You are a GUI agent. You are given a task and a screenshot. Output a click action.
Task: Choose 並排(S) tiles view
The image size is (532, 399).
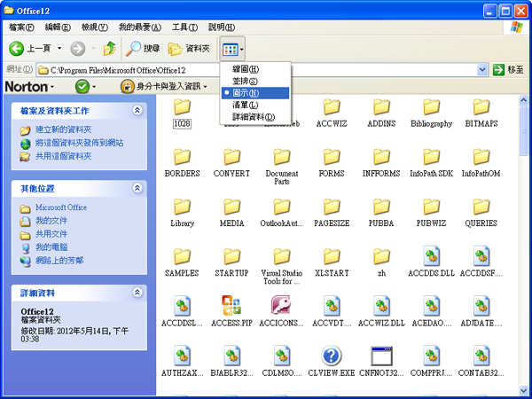pos(255,81)
